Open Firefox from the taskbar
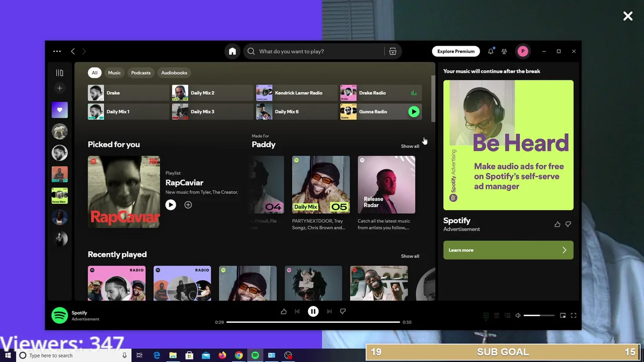Screen dimensions: 644x362 (x=222, y=355)
